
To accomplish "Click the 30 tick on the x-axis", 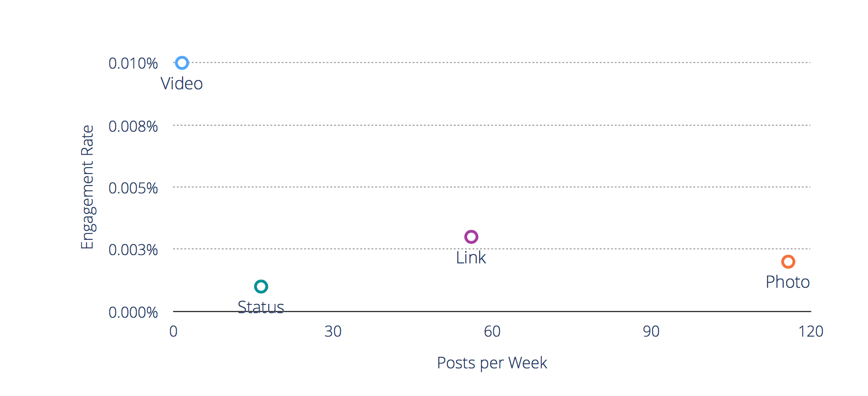I will 333,332.
